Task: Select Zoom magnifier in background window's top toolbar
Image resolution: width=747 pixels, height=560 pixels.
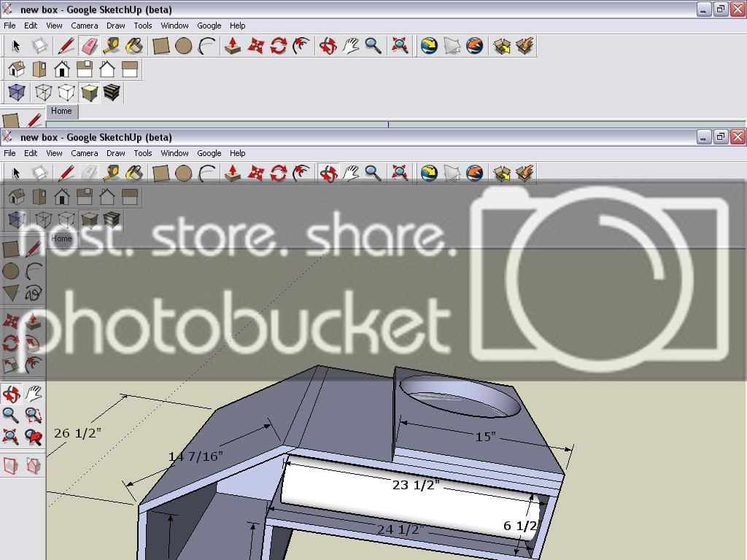Action: coord(373,46)
